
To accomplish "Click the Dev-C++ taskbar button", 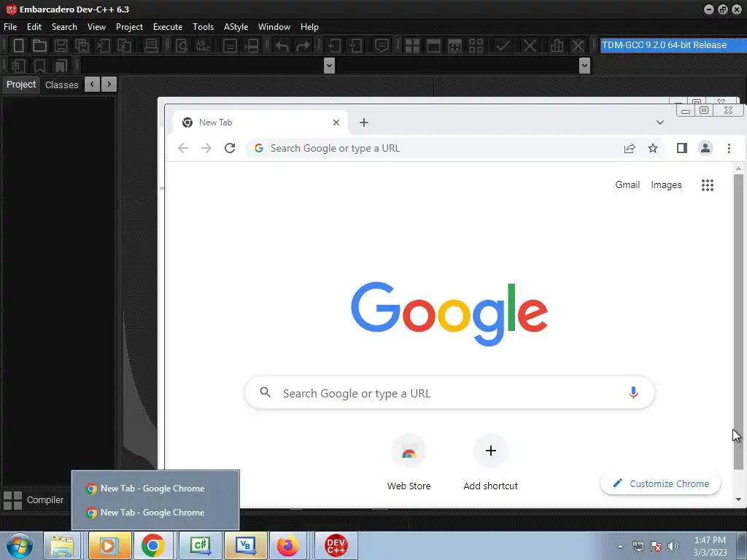I will tap(336, 545).
